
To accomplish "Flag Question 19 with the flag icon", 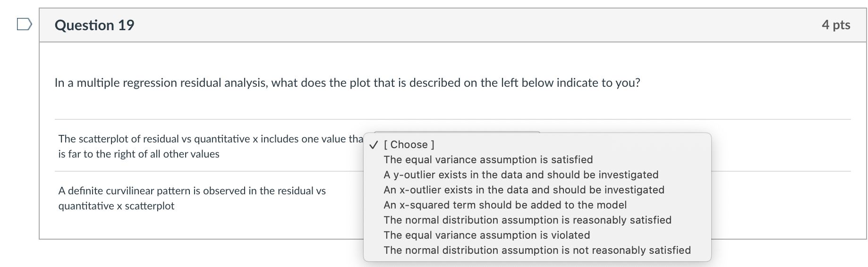I will [24, 24].
